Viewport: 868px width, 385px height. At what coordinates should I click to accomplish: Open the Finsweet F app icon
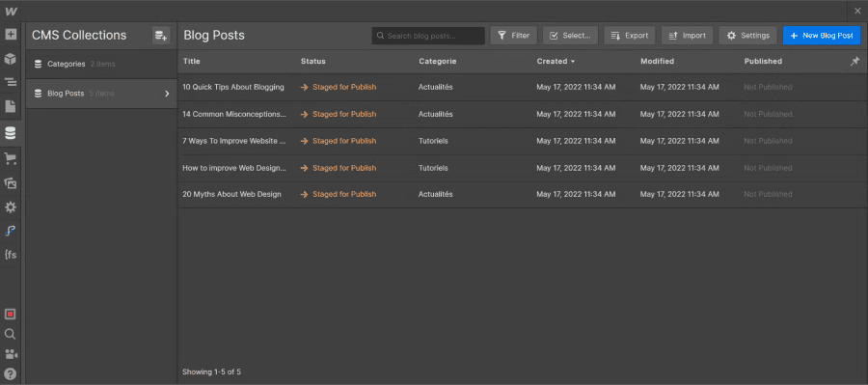coord(11,231)
